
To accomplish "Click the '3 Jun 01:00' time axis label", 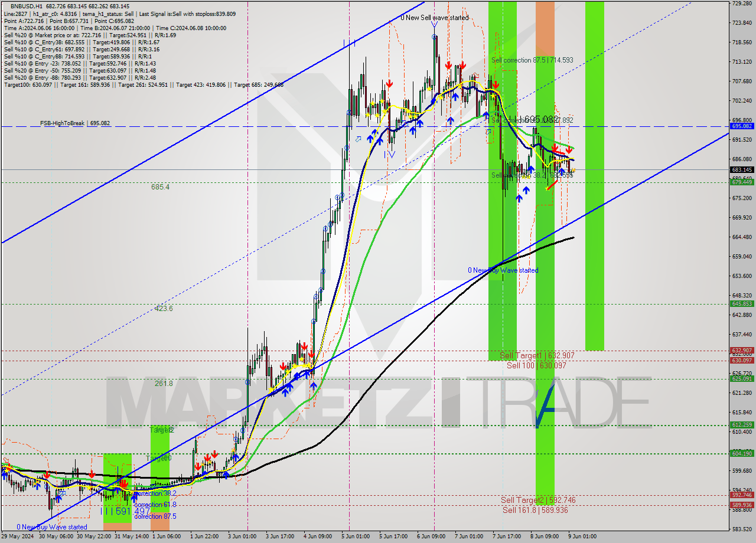I will tap(242, 537).
